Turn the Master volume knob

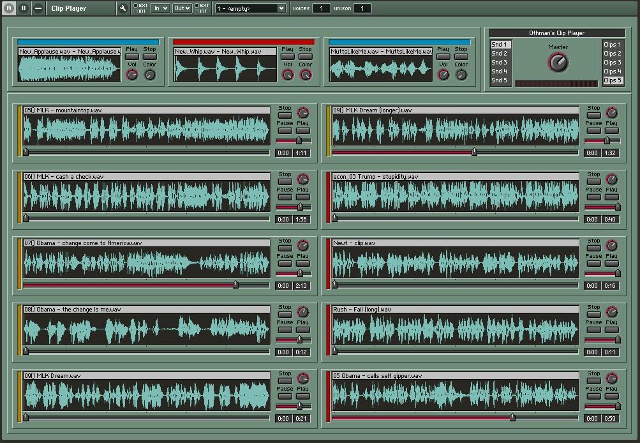(x=558, y=62)
